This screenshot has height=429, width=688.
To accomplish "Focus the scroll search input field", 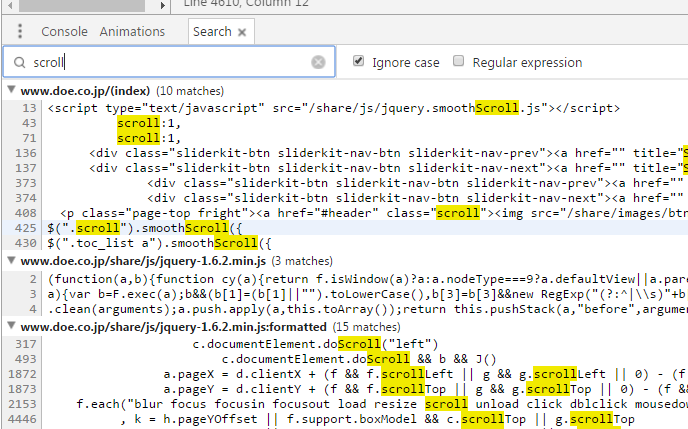I will point(169,62).
